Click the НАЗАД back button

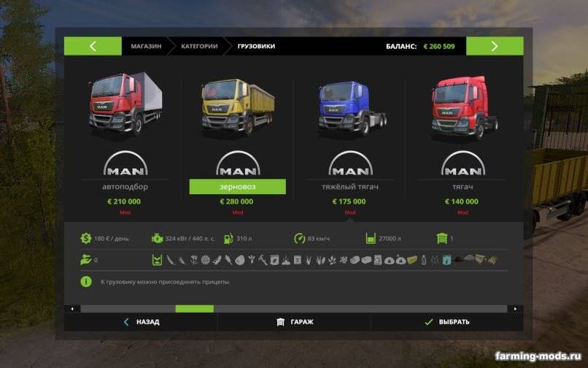pyautogui.click(x=141, y=322)
